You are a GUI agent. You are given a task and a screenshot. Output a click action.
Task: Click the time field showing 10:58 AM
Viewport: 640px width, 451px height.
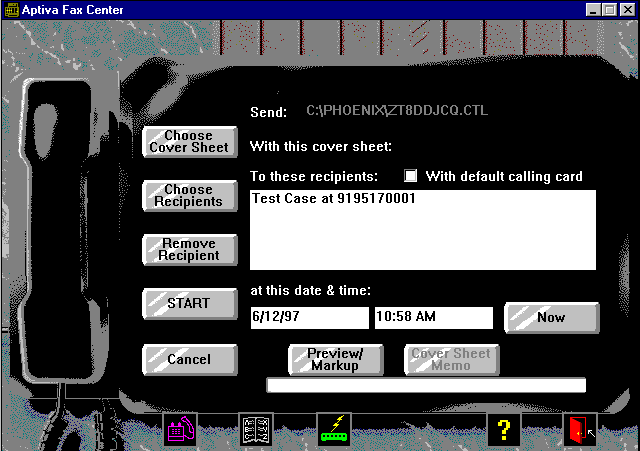433,318
